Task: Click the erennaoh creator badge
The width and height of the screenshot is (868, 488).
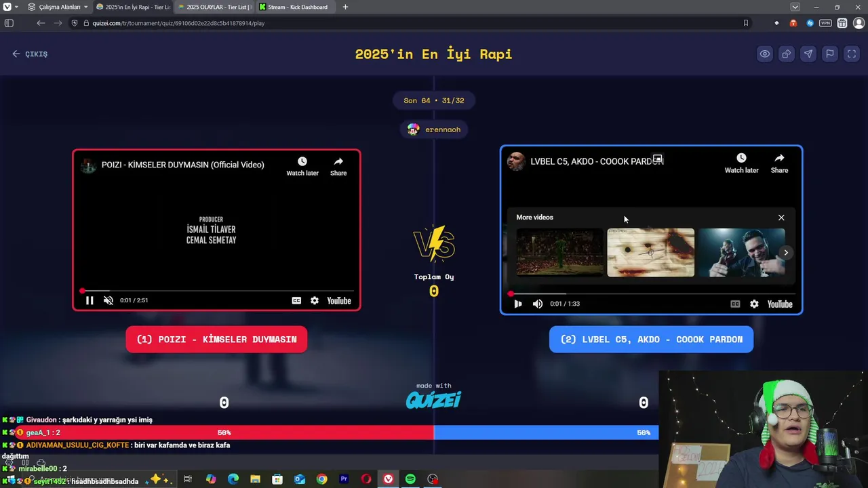Action: (434, 129)
